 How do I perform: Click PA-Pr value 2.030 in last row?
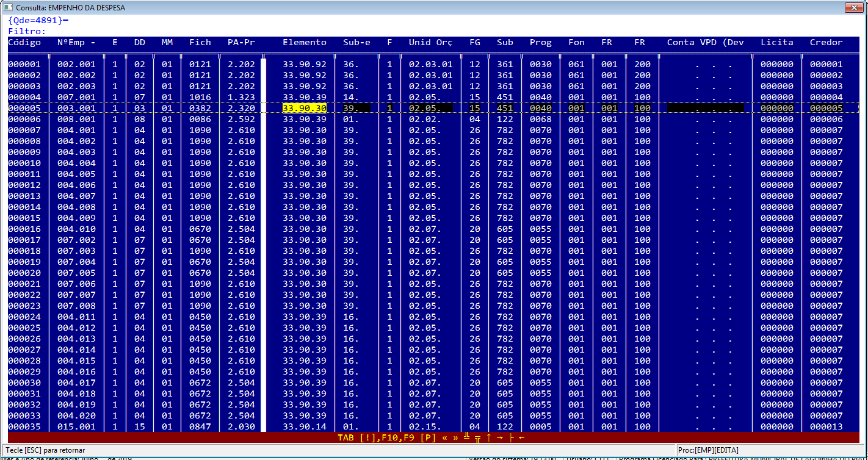click(x=241, y=427)
